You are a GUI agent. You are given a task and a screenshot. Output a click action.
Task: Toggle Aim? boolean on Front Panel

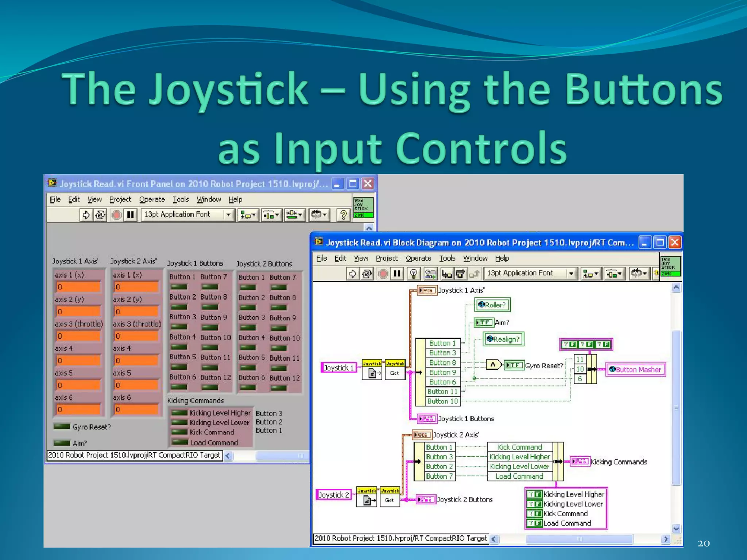[x=62, y=443]
